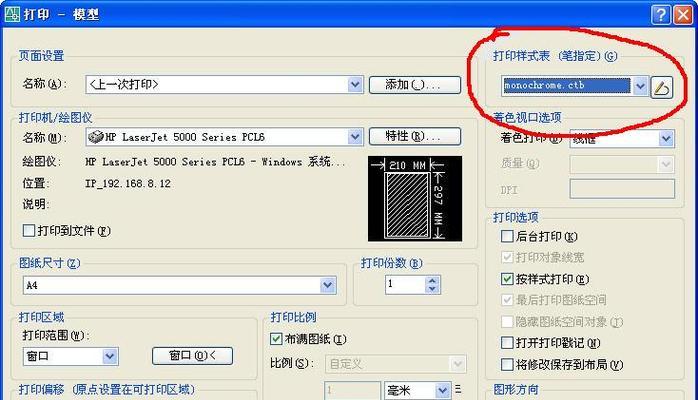Uncheck the 布满图纸 checkbox

(276, 339)
